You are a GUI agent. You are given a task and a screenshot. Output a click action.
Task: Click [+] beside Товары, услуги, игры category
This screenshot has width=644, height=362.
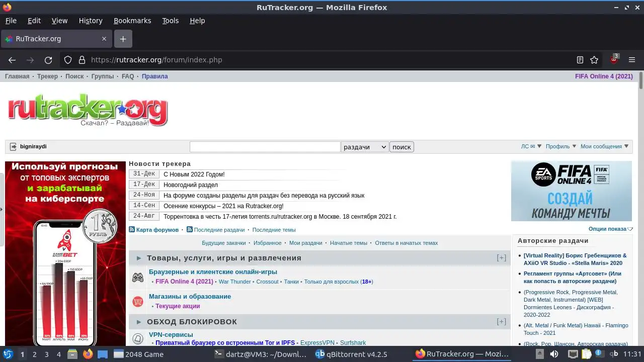[x=502, y=257]
